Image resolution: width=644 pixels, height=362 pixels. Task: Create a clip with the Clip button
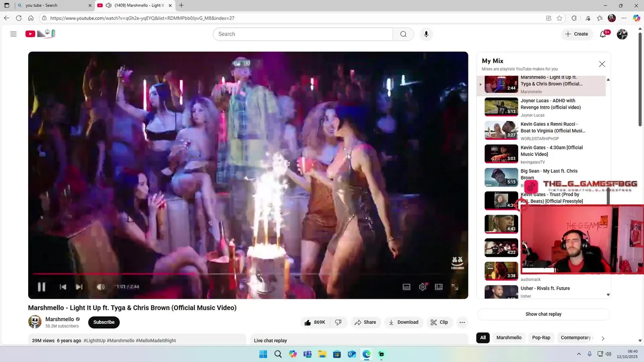(x=439, y=322)
